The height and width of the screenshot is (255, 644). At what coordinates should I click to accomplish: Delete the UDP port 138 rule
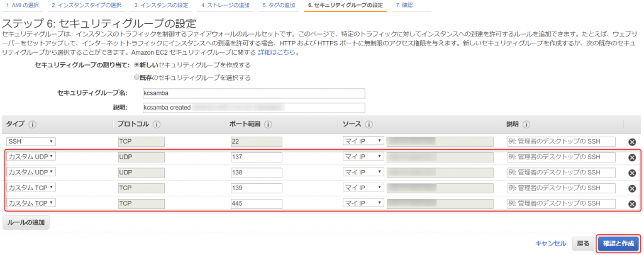pyautogui.click(x=632, y=173)
